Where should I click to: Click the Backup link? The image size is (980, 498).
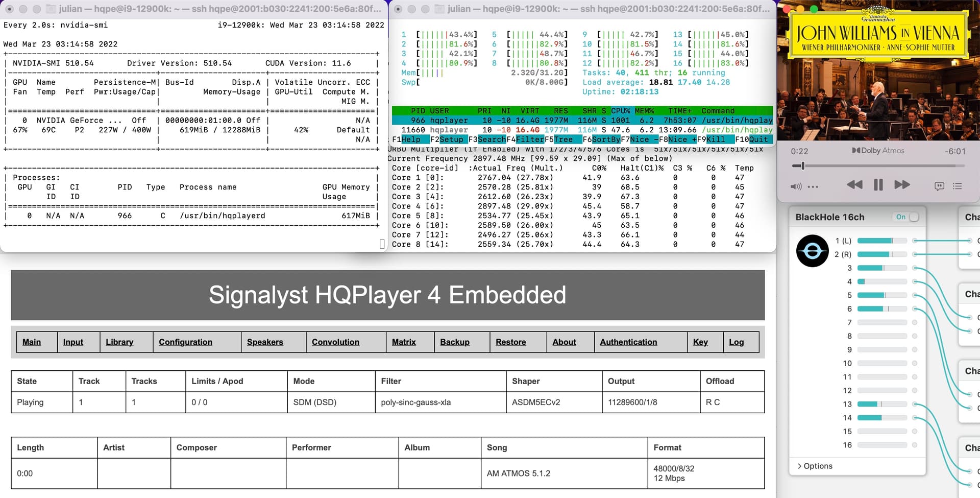455,342
